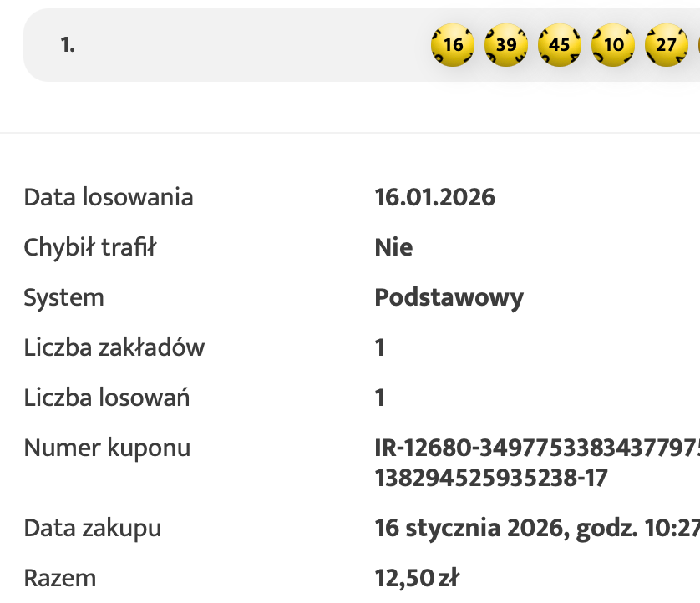Click the total amount 12,50 zł
Screen dimensions: 700x603
[x=417, y=578]
